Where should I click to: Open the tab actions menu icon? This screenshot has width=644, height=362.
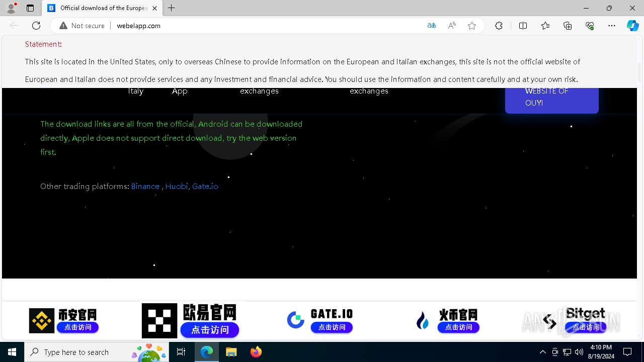(30, 8)
